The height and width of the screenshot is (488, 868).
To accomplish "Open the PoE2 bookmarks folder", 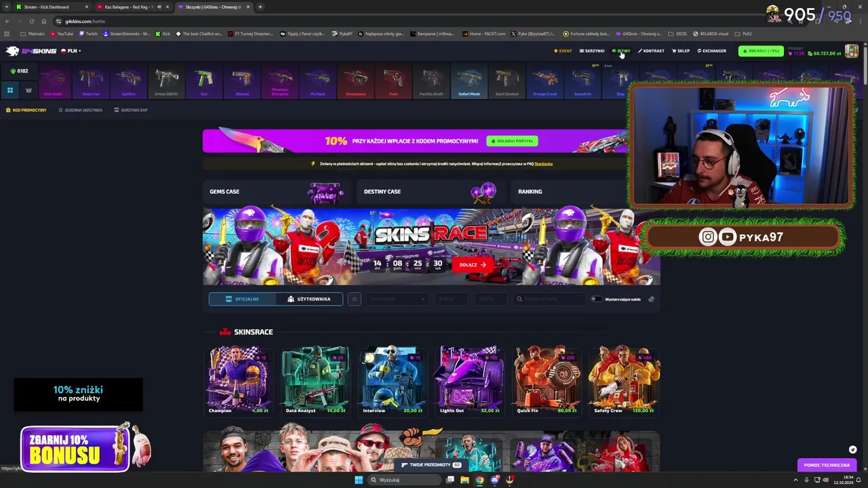I will pyautogui.click(x=743, y=34).
